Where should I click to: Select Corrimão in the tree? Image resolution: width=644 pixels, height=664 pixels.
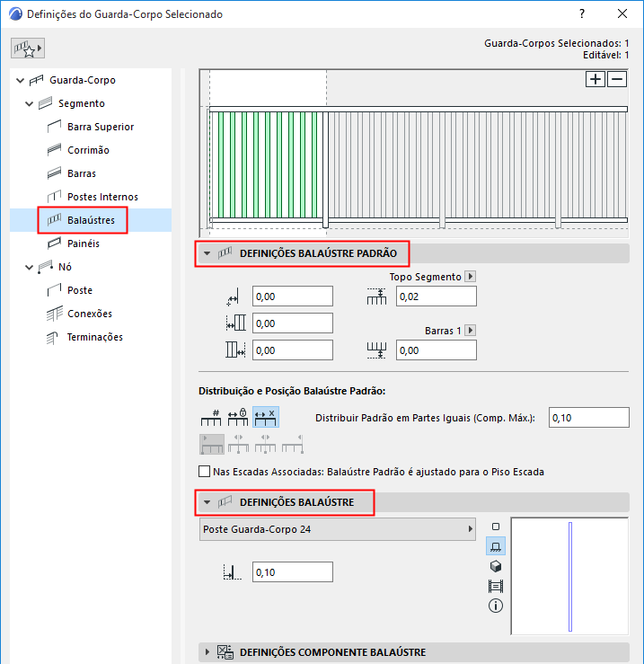click(88, 150)
